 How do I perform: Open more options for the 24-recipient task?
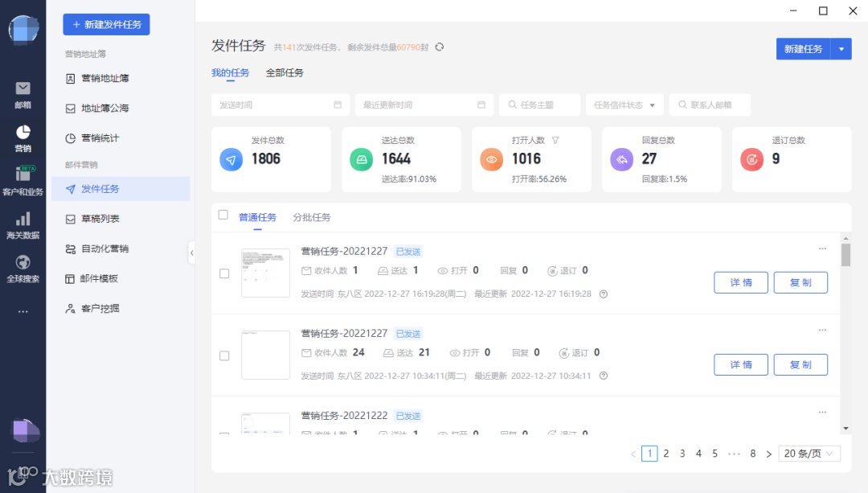823,331
